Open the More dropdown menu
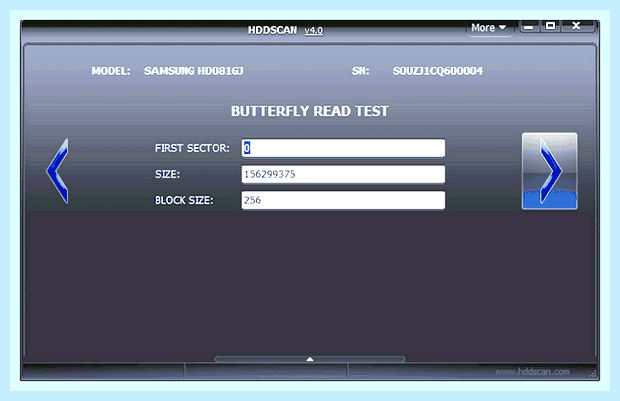 pyautogui.click(x=489, y=28)
